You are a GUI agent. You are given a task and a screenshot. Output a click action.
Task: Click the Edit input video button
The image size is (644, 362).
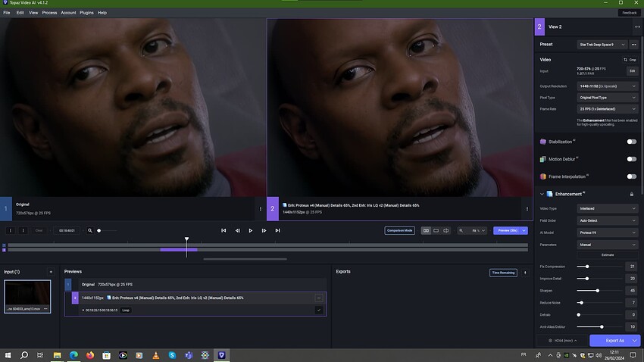(633, 71)
